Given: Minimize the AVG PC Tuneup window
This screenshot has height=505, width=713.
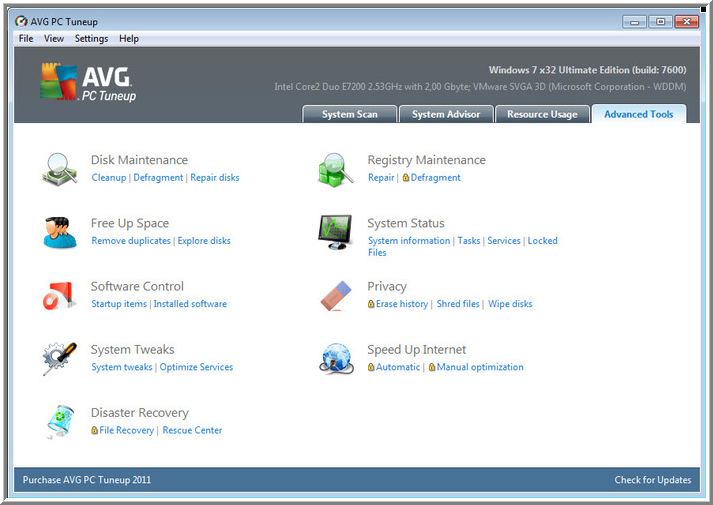Looking at the screenshot, I should 635,22.
